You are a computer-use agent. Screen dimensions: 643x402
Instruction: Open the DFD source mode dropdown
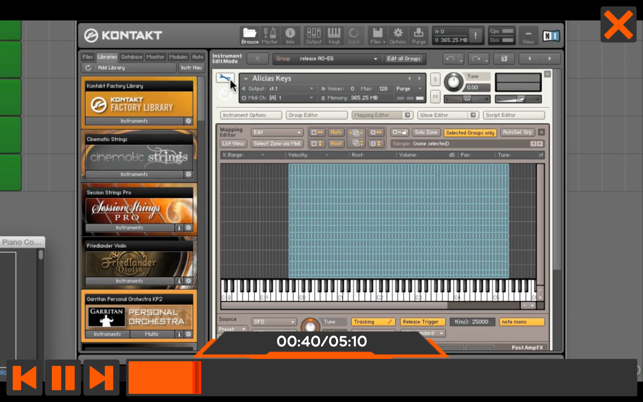click(274, 322)
